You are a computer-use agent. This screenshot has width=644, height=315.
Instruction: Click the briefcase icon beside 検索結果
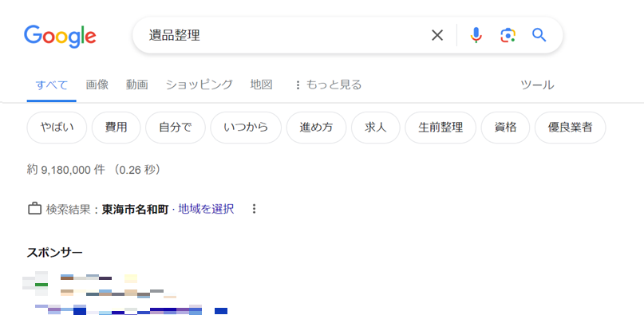coord(34,209)
